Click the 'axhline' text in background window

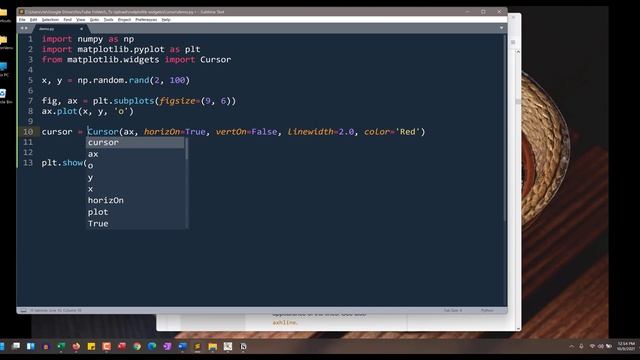coord(285,322)
